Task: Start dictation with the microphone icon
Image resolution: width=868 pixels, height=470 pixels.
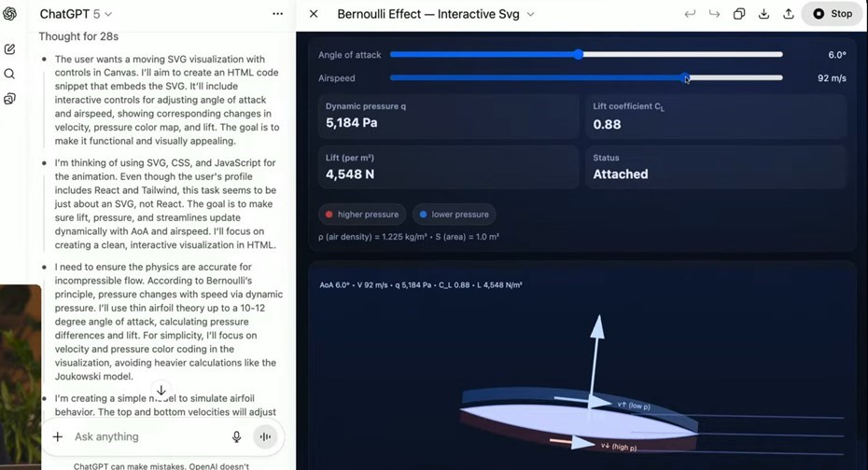Action: 236,436
